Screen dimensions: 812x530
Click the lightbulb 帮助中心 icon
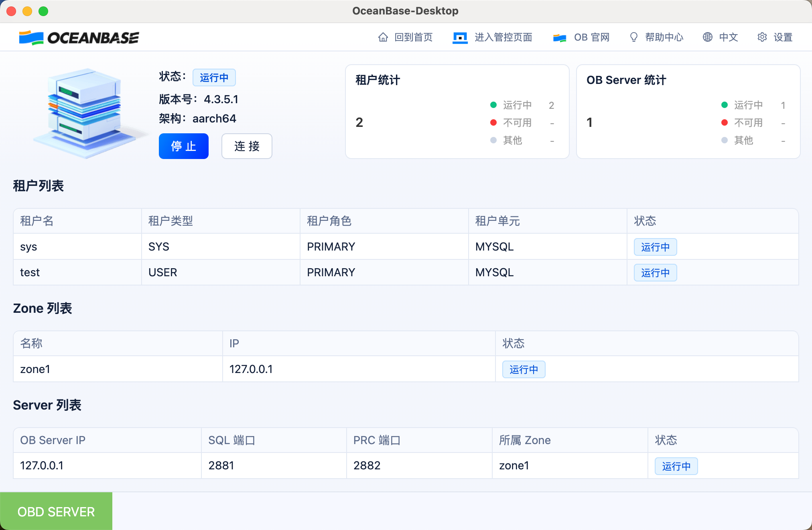[x=634, y=37]
